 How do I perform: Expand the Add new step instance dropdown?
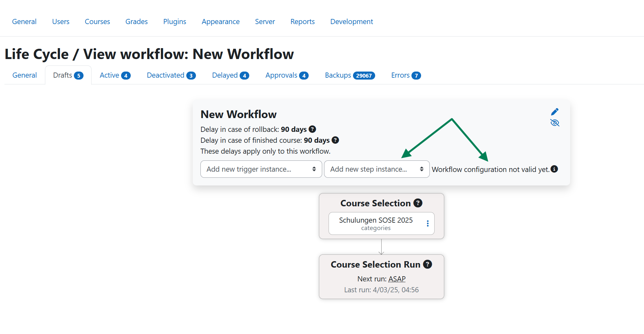(376, 169)
